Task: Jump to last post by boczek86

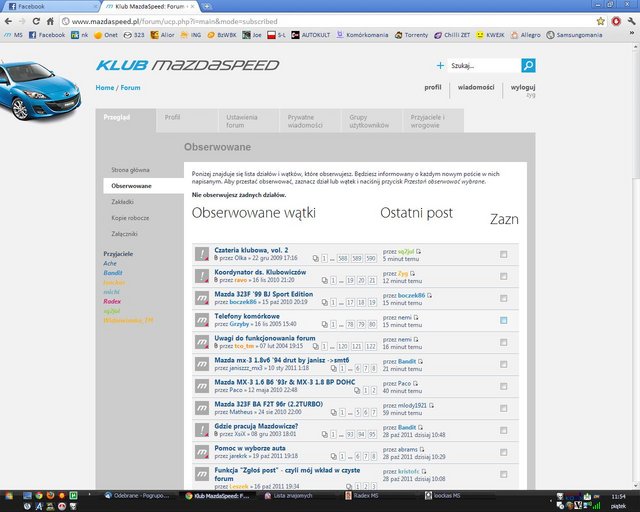Action: pyautogui.click(x=429, y=295)
